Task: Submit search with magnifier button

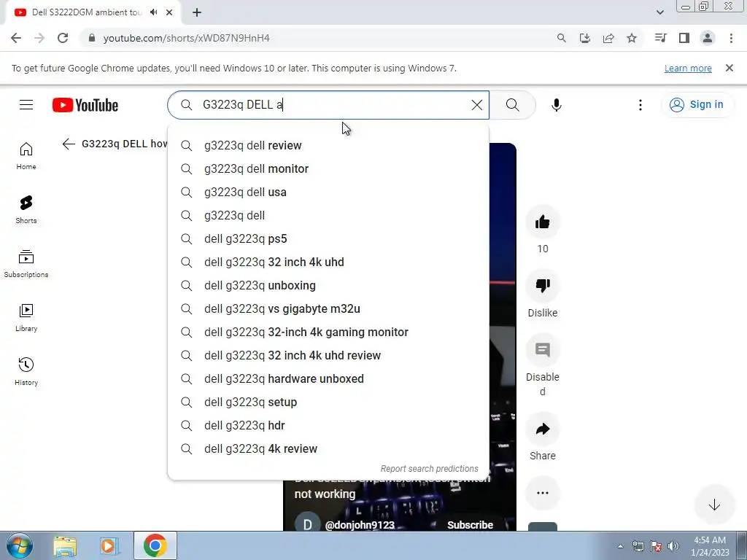Action: [x=513, y=105]
